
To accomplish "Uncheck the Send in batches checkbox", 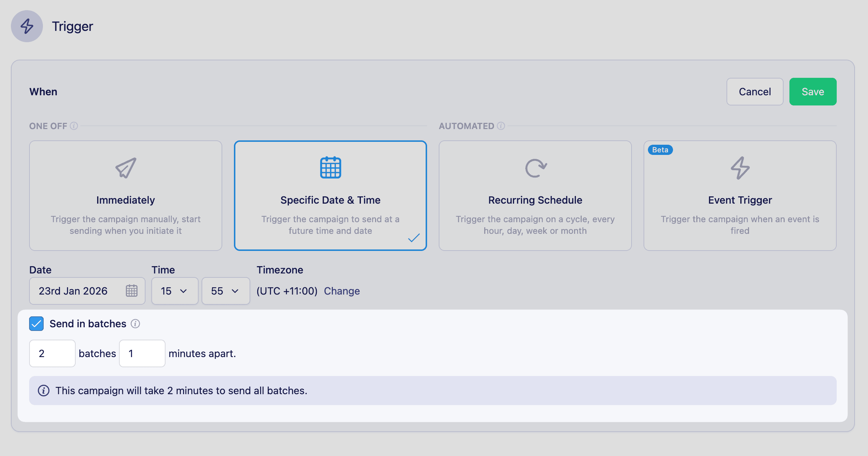I will tap(36, 323).
